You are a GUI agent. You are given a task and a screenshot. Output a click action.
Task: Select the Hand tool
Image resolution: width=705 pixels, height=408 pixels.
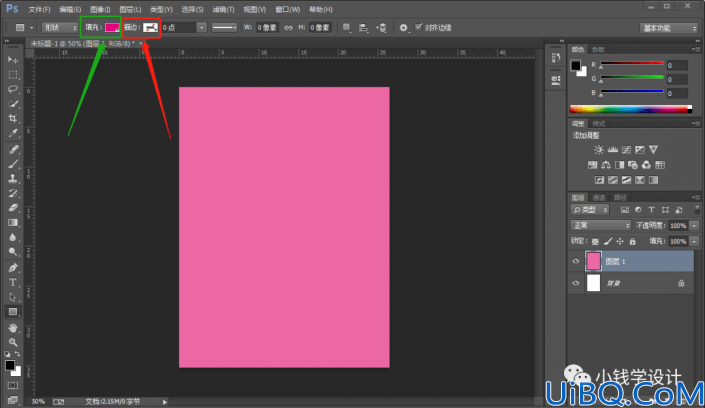pos(13,327)
